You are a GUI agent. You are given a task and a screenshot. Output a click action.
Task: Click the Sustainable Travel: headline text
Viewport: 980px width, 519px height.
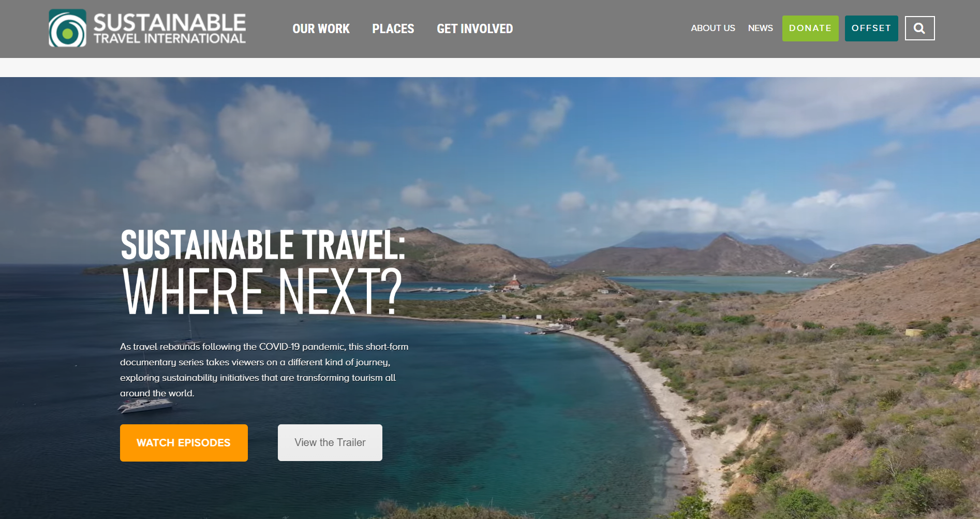coord(263,245)
